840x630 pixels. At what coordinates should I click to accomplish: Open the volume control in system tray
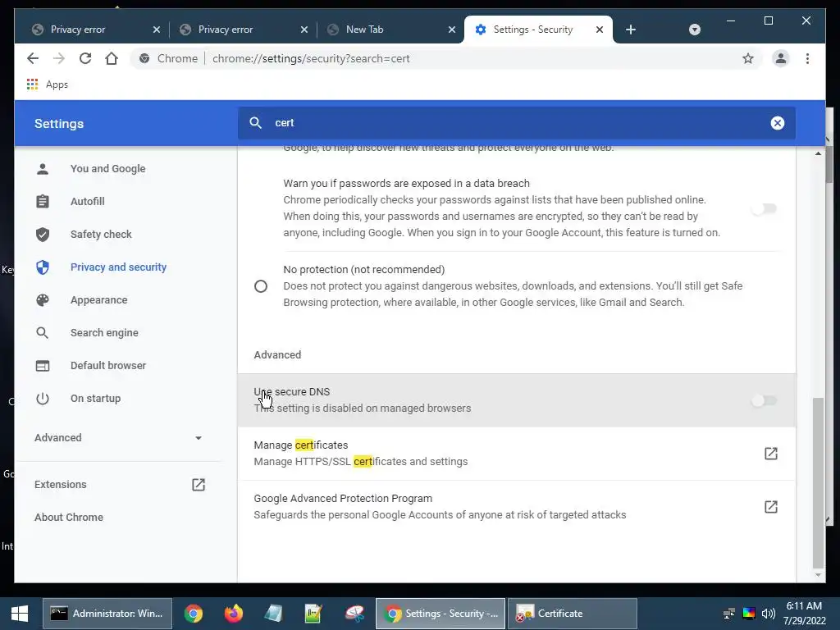(769, 614)
